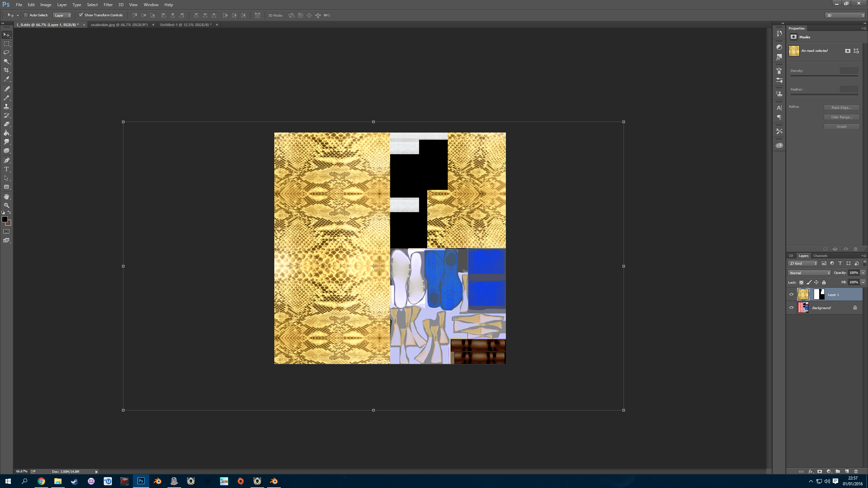Screen dimensions: 868x488
Task: Hide Layer 1 with its eye icon
Action: (791, 294)
